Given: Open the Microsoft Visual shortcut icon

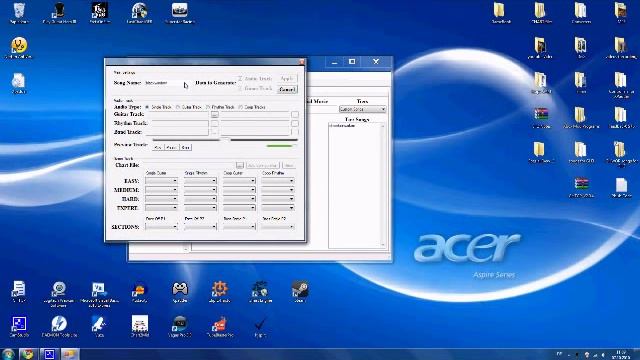Looking at the screenshot, I should [x=99, y=293].
